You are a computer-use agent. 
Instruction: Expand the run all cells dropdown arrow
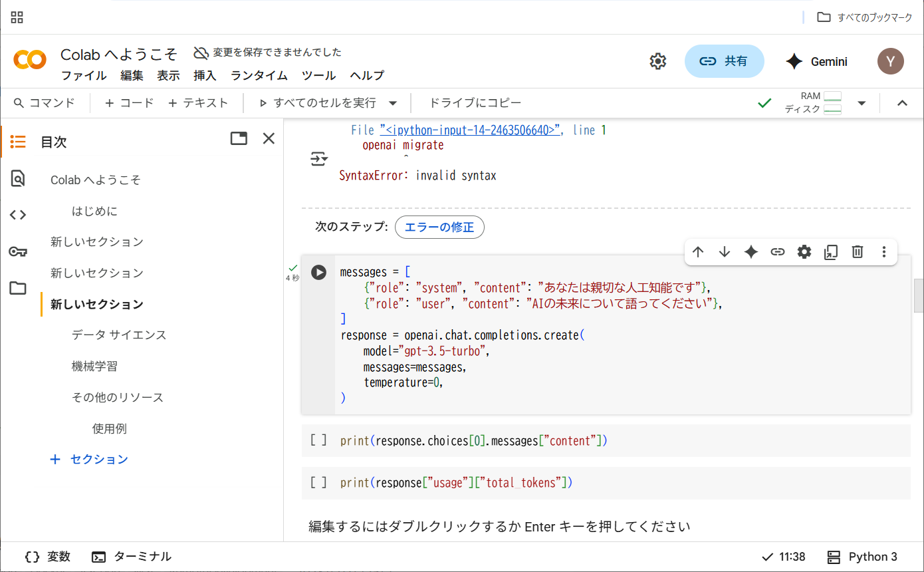tap(393, 103)
